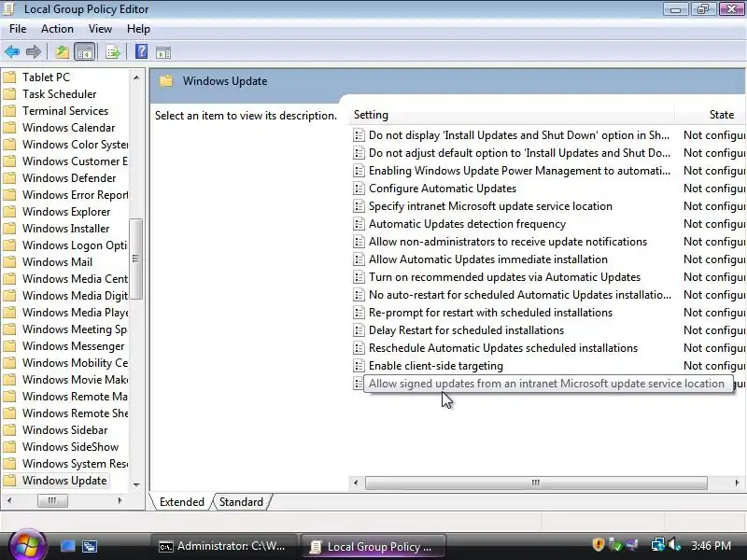The height and width of the screenshot is (560, 747).
Task: Select 'Re-prompt for restart with scheduled installations'
Action: [x=490, y=313]
